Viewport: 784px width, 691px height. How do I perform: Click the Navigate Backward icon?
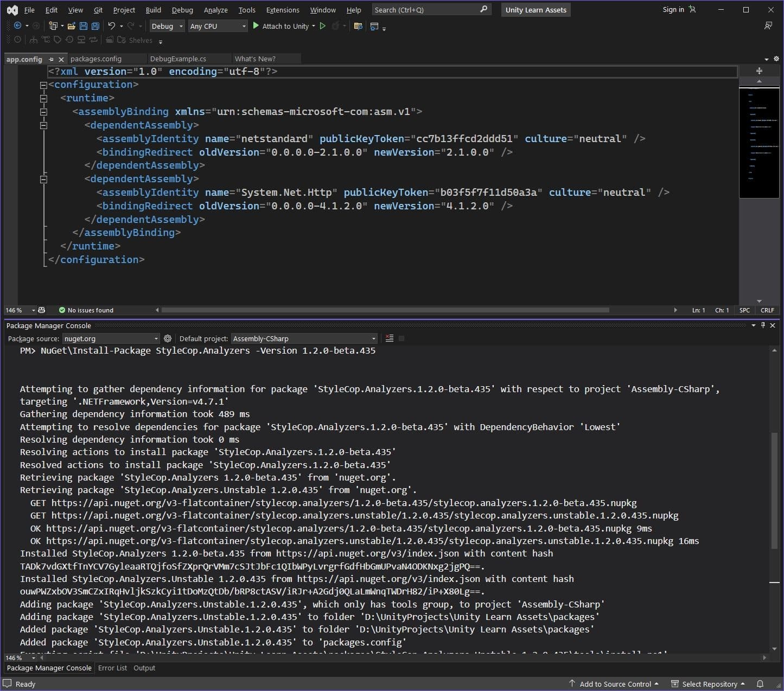click(17, 26)
